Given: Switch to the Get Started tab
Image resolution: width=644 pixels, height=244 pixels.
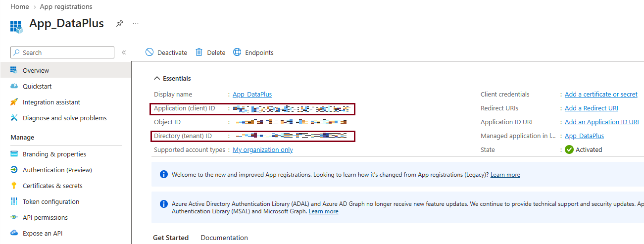Looking at the screenshot, I should tap(171, 238).
